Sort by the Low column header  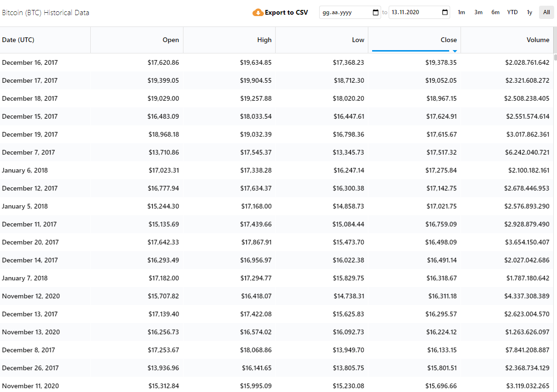coord(358,40)
